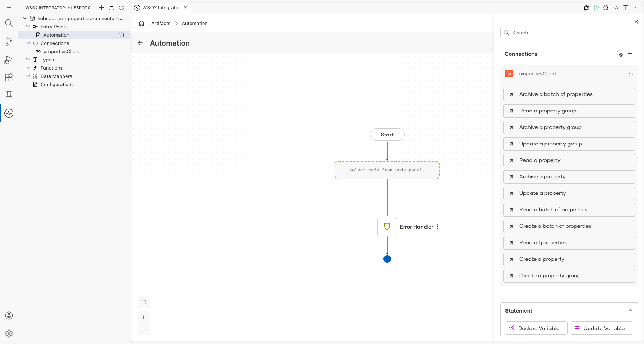The image size is (644, 344).
Task: Collapse the Entry Points tree node
Action: tap(28, 27)
